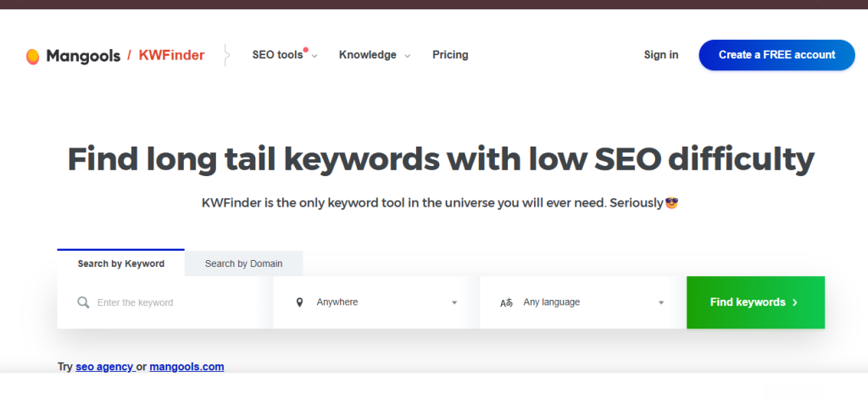The image size is (868, 404).
Task: Switch to Search by Domain tab
Action: (243, 263)
